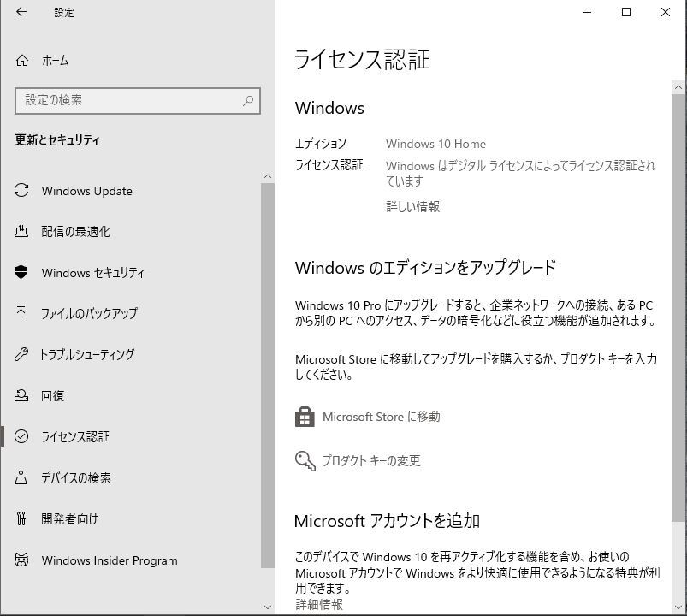
Task: Click the Windows Insider Program cat icon
Action: point(21,560)
